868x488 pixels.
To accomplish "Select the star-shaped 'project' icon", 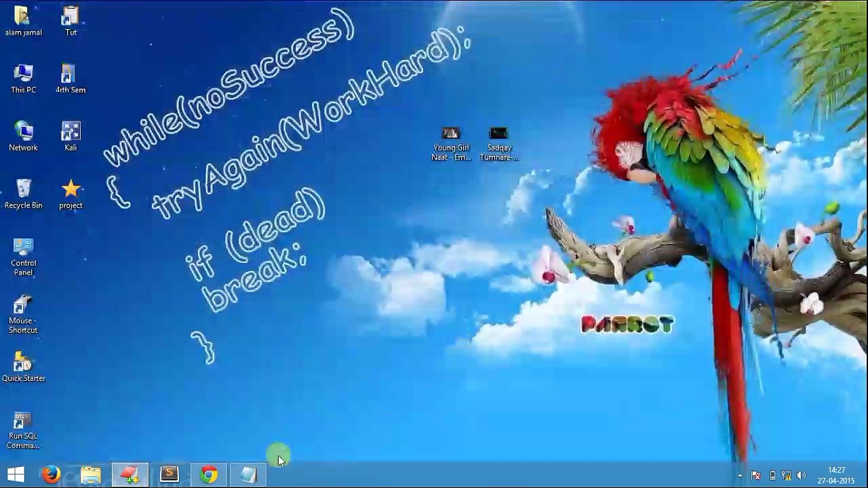I will pyautogui.click(x=71, y=193).
